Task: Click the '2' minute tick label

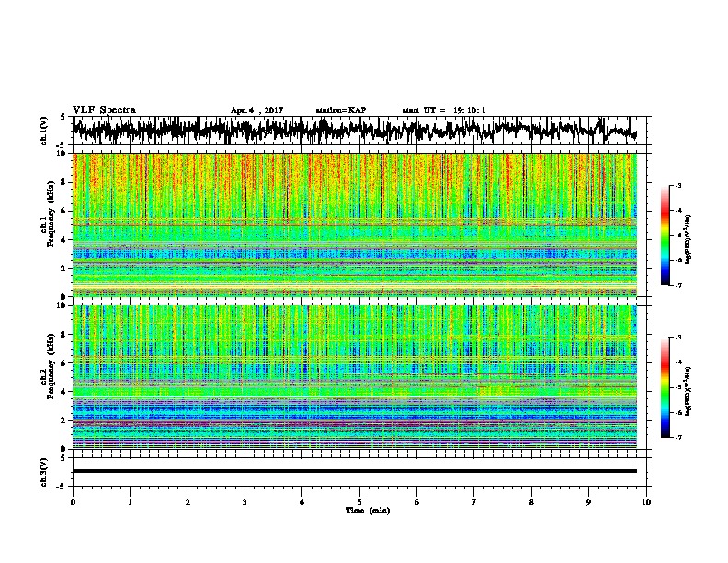Action: pos(188,502)
